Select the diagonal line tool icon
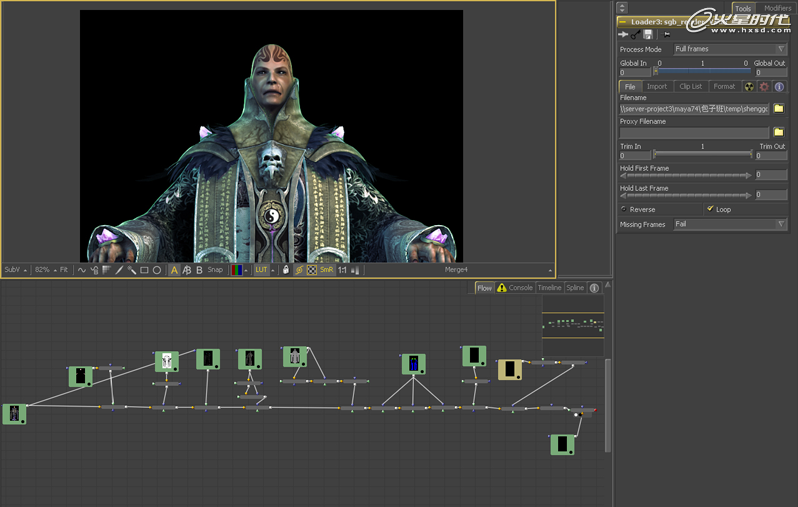798x507 pixels. 119,270
